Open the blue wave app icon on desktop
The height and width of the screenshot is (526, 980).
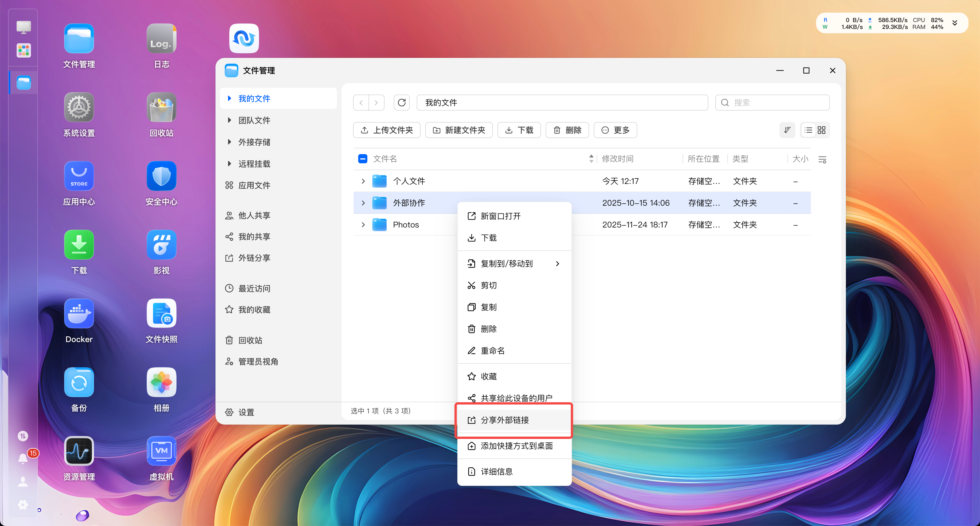point(244,39)
